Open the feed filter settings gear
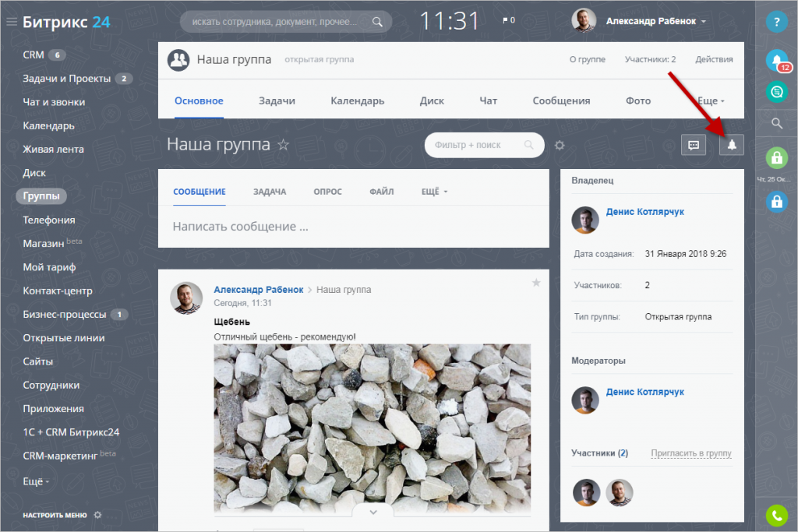Image resolution: width=798 pixels, height=532 pixels. point(560,146)
